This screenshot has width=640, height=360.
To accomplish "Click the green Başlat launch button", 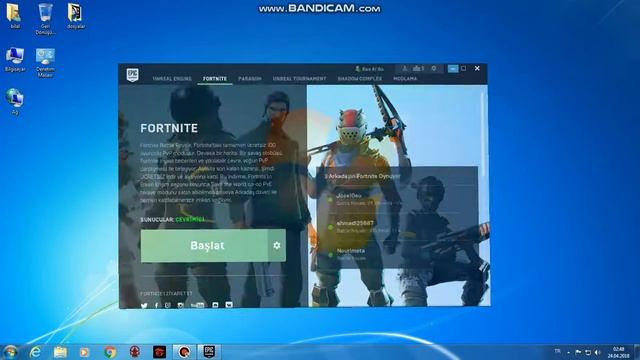I will click(204, 245).
